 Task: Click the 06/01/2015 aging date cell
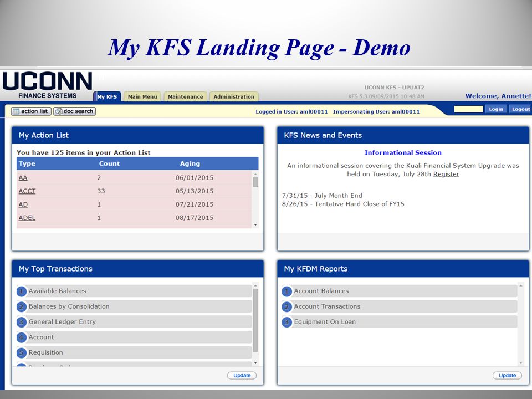pos(195,178)
